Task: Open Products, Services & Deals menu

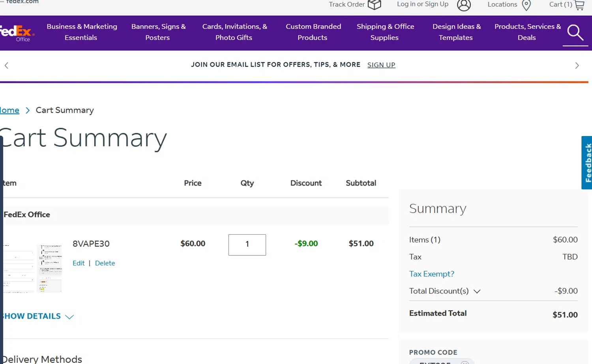Action: [527, 32]
